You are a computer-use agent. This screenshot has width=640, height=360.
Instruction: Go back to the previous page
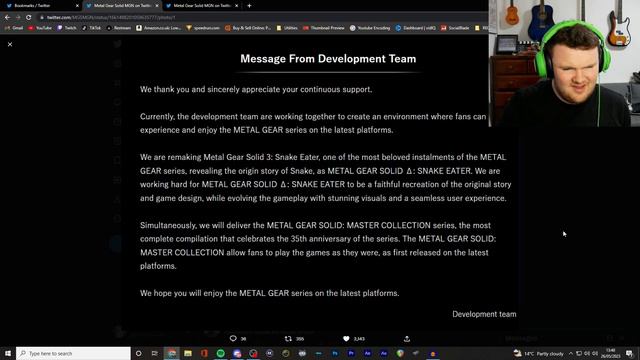pyautogui.click(x=7, y=17)
